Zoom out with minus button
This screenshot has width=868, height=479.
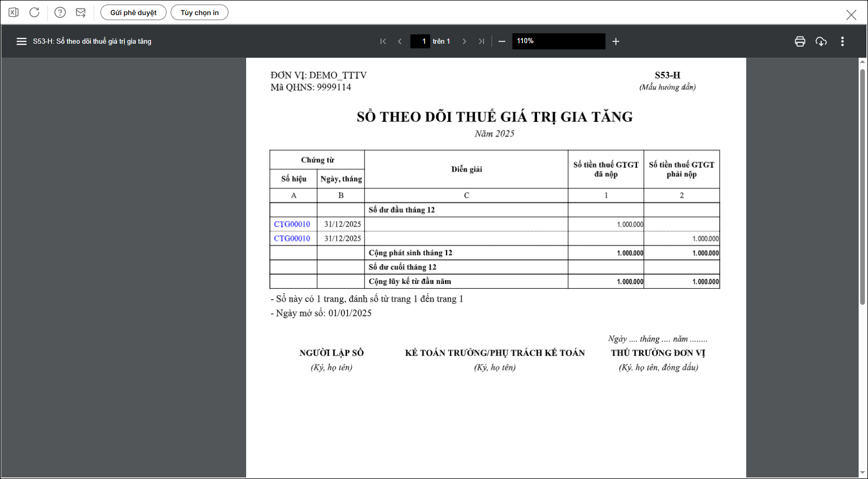[x=502, y=42]
